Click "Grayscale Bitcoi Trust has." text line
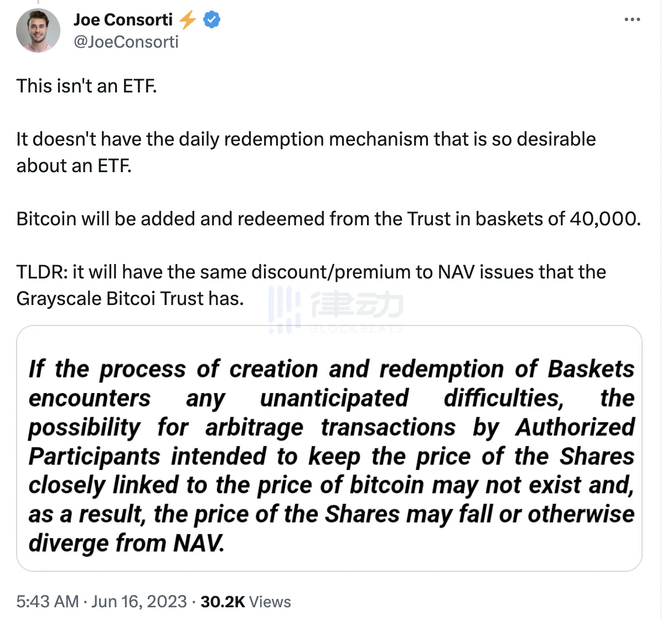The image size is (672, 620). (130, 299)
